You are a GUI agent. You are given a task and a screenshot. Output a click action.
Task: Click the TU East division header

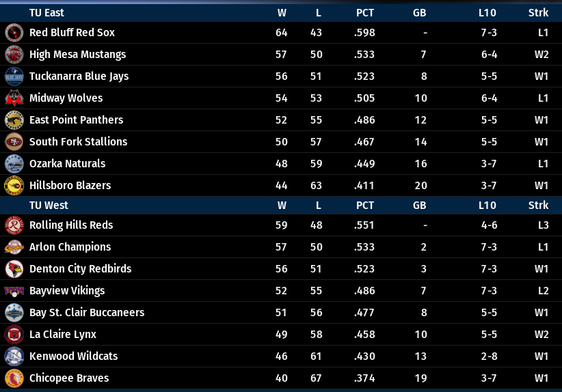pos(46,12)
